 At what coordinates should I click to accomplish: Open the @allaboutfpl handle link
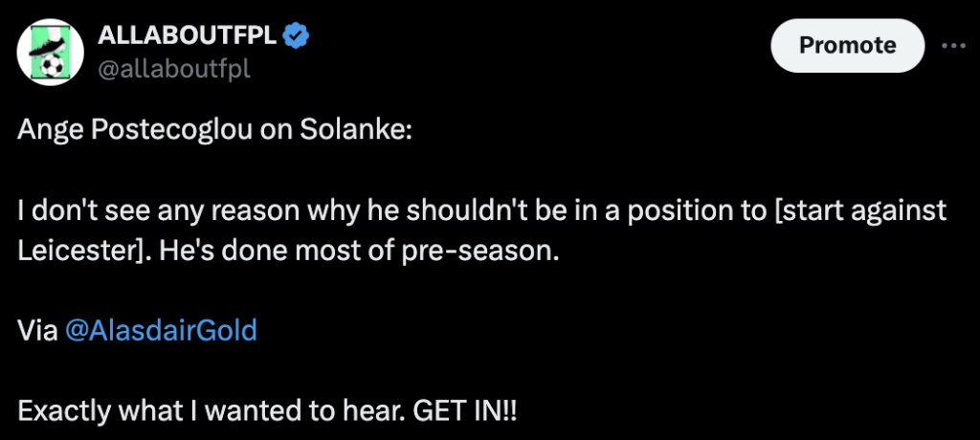click(173, 69)
